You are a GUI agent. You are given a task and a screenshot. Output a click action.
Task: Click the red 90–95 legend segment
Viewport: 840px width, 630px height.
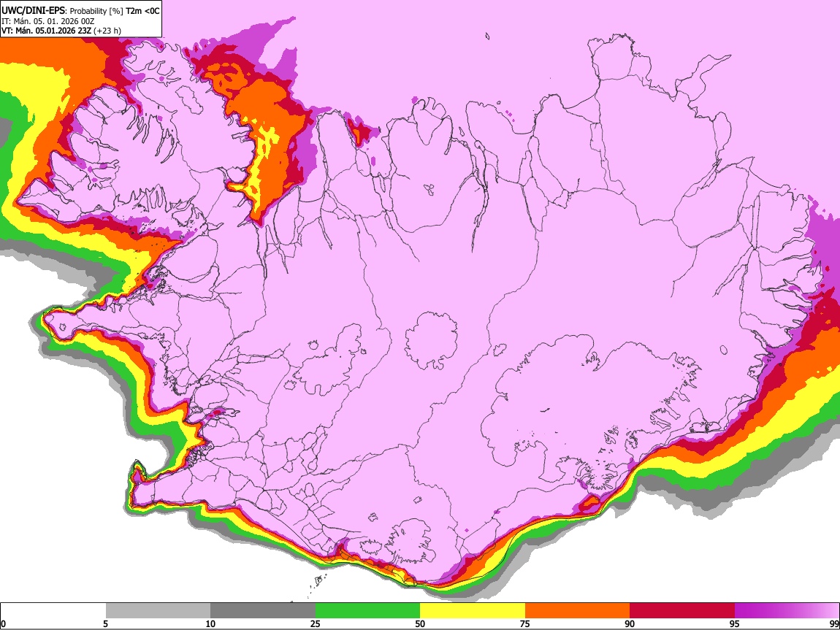click(x=682, y=610)
